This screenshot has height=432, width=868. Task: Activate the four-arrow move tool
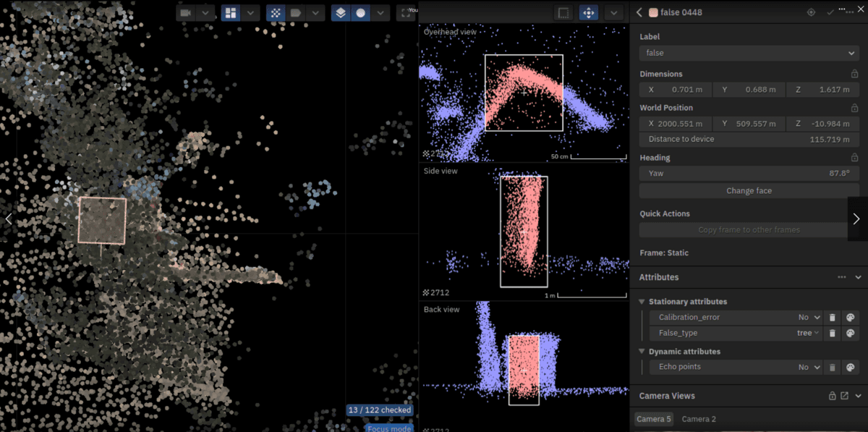point(589,13)
